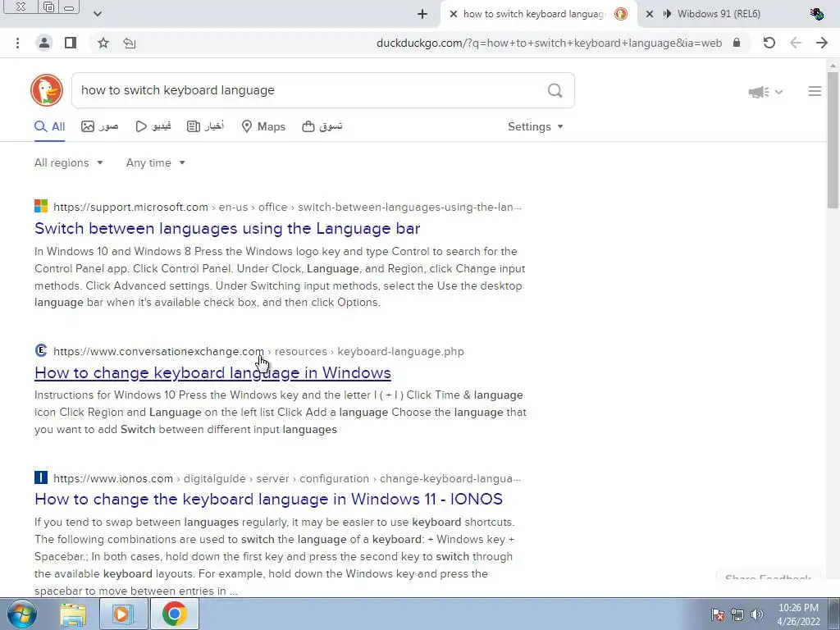Open the megaphone announcements dropdown
The height and width of the screenshot is (630, 840).
pos(765,92)
